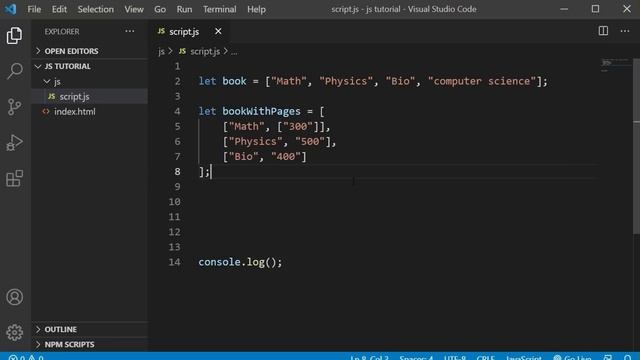Minimize the Visual Studio Code window
640x360 pixels.
(x=564, y=9)
